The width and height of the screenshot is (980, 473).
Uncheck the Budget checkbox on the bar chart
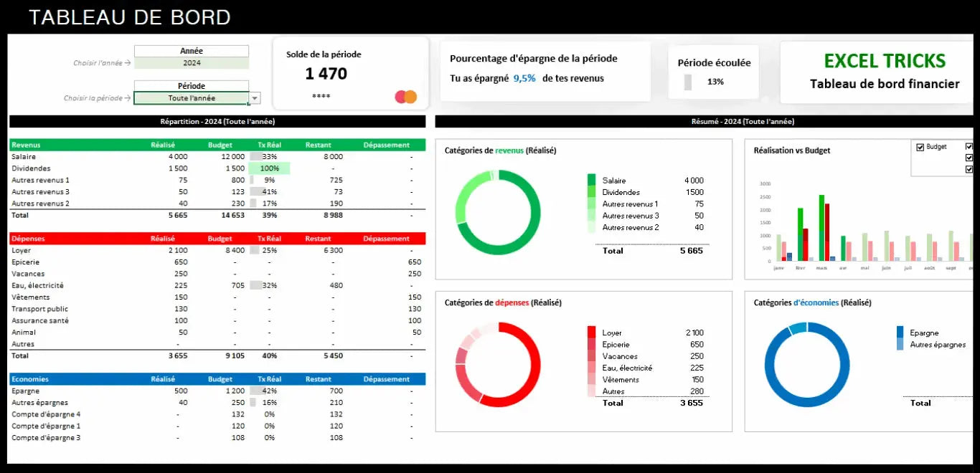tap(920, 147)
